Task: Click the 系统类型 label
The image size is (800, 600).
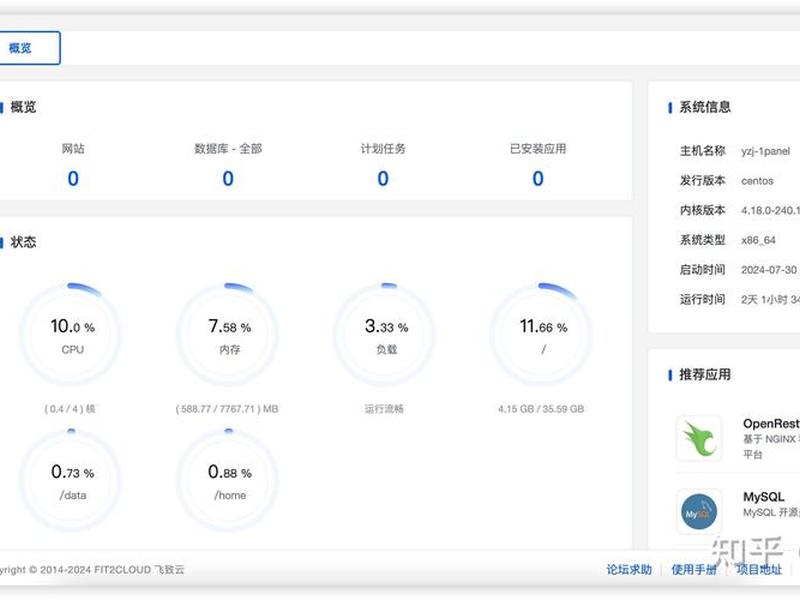Action: (x=702, y=239)
